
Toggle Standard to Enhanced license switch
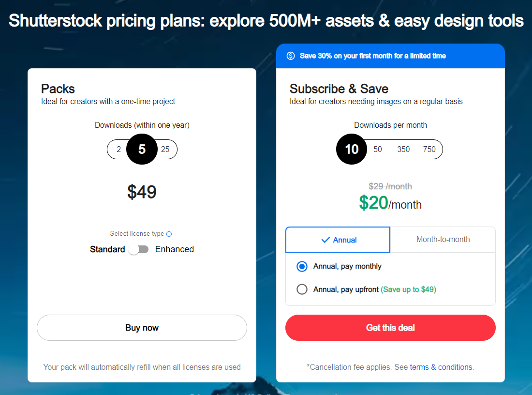[x=138, y=249]
